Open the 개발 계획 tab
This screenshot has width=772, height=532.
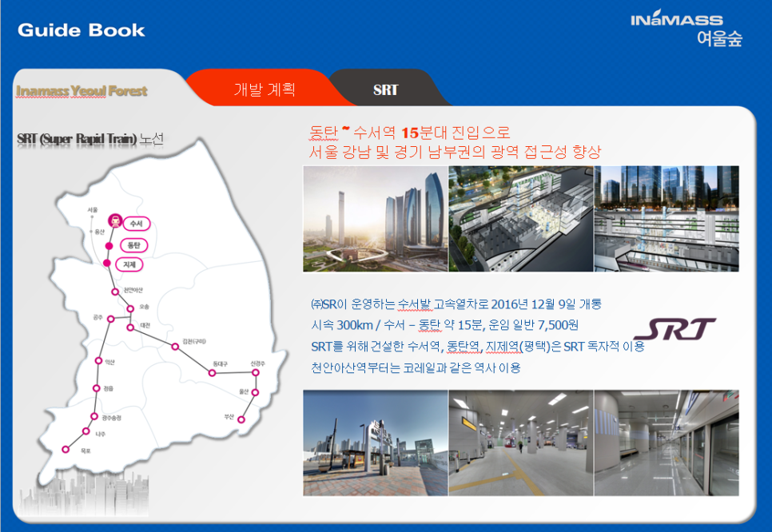click(x=265, y=89)
